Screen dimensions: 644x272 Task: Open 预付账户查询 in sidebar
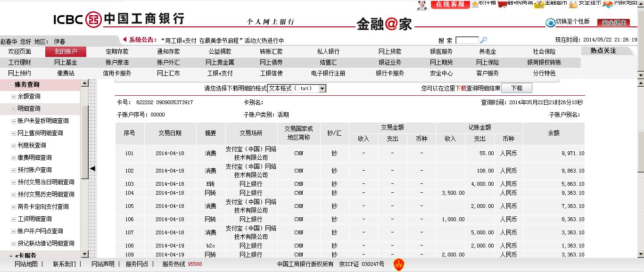coord(34,170)
